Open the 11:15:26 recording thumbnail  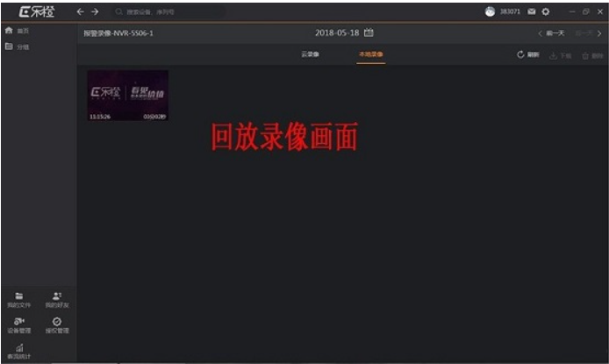127,95
